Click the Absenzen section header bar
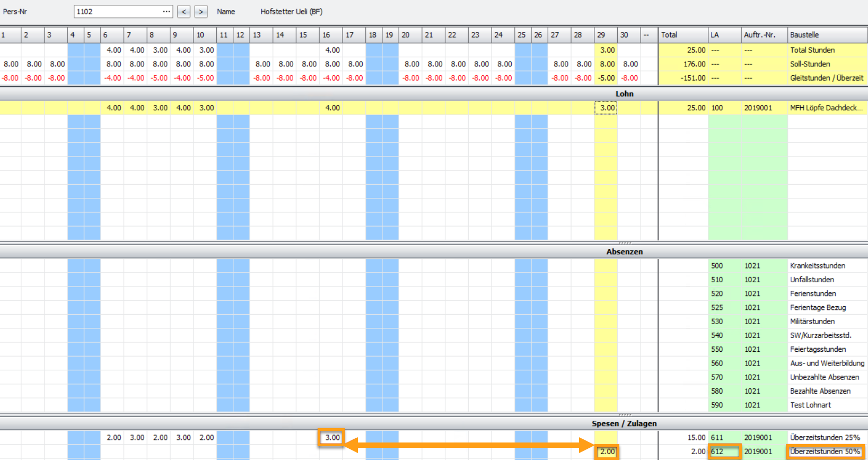This screenshot has width=868, height=460. [x=434, y=252]
